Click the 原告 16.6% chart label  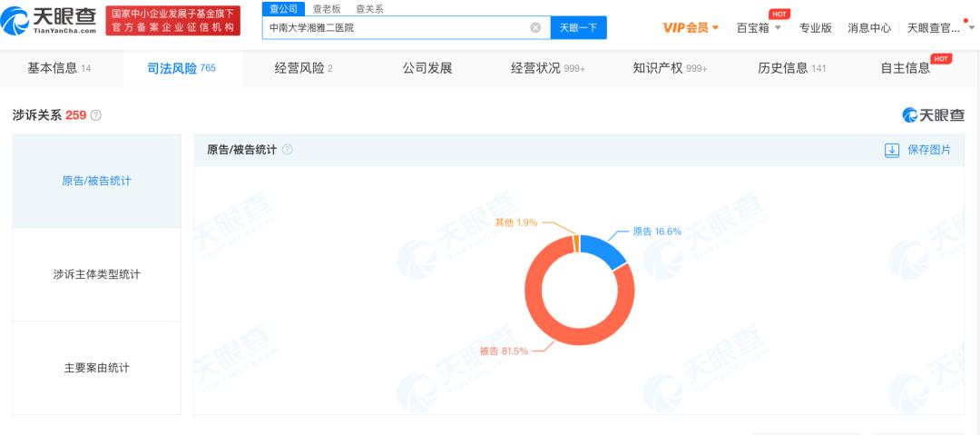pos(657,231)
